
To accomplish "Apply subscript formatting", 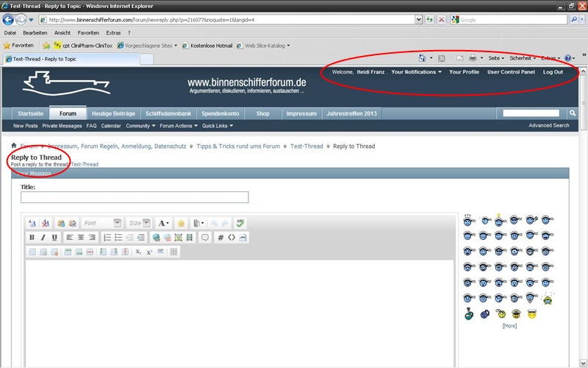I will [138, 252].
